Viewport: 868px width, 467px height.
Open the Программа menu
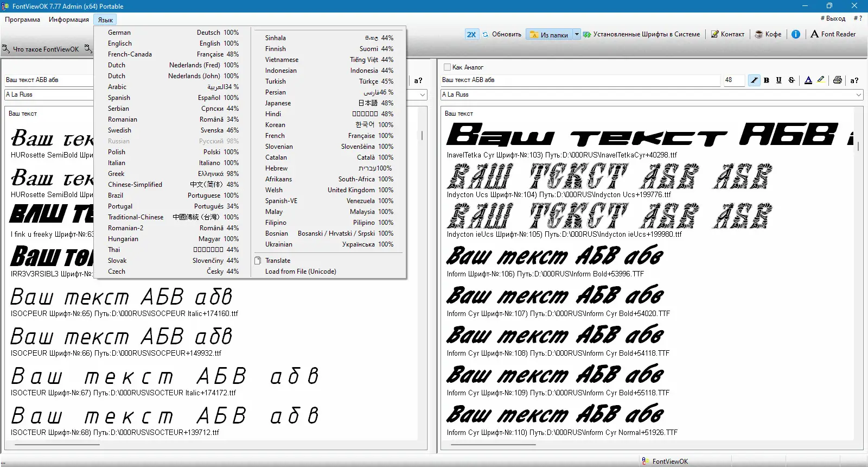23,20
